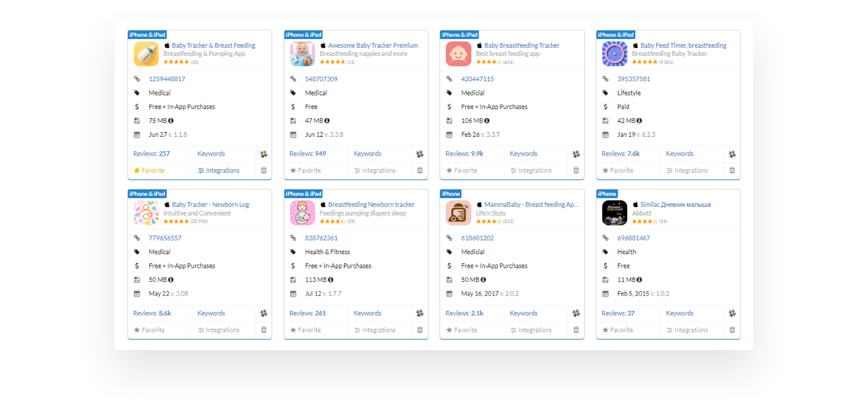Viewport: 868px width, 412px height.
Task: Unfavorite Baby Tracker & Breast Feeding app
Action: click(149, 170)
